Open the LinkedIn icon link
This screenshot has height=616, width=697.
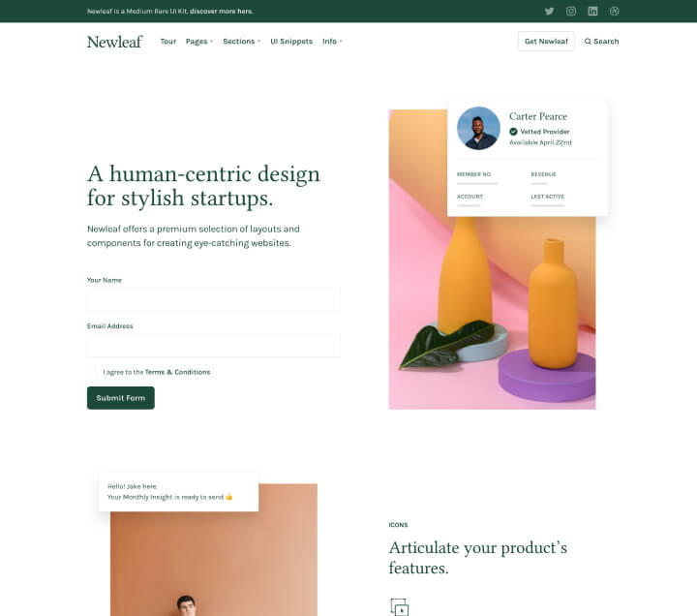coord(592,11)
